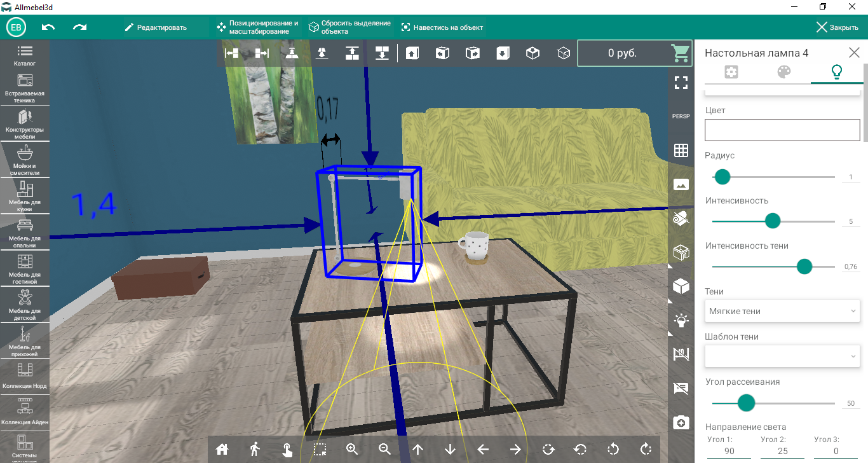Click the Цвет color field
868x463 pixels.
(x=782, y=130)
